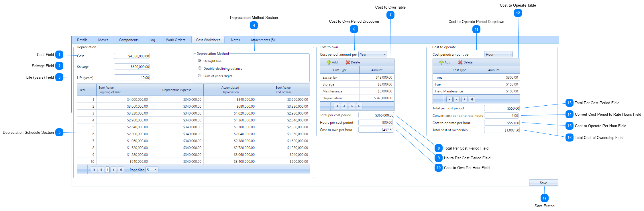Click Convert cost period to rate hours field
The height and width of the screenshot is (211, 644).
click(501, 115)
